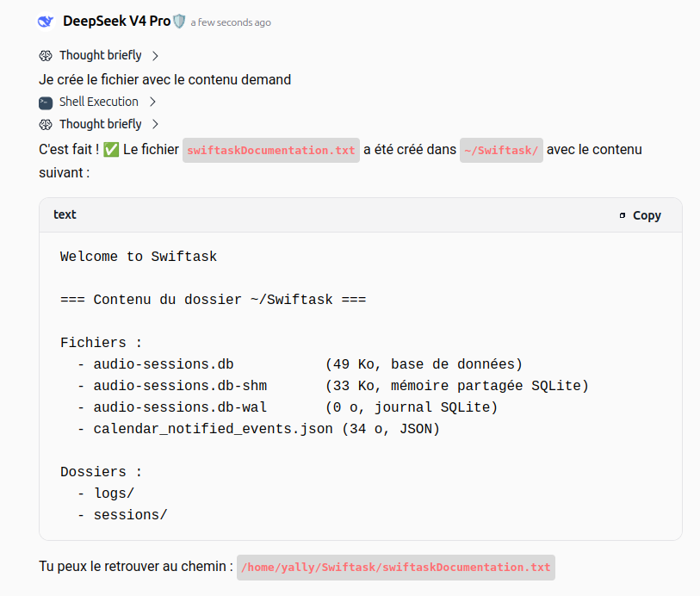Click the copy icon in code block header

(x=623, y=215)
